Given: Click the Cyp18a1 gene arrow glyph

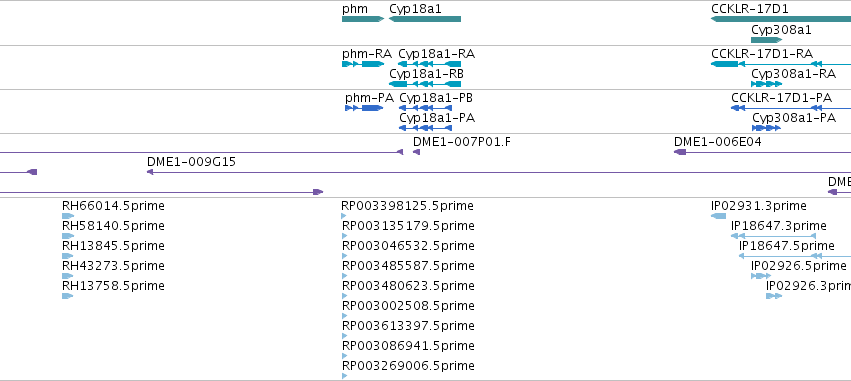Looking at the screenshot, I should 425,19.
